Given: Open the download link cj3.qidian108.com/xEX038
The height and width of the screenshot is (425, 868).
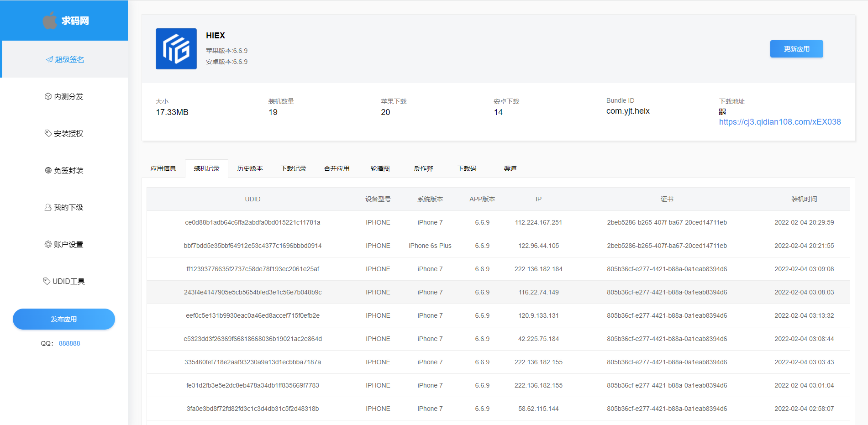Looking at the screenshot, I should pyautogui.click(x=780, y=122).
